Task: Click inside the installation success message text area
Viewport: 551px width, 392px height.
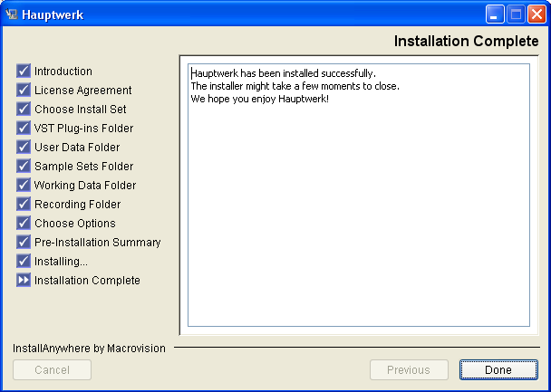Action: click(359, 195)
